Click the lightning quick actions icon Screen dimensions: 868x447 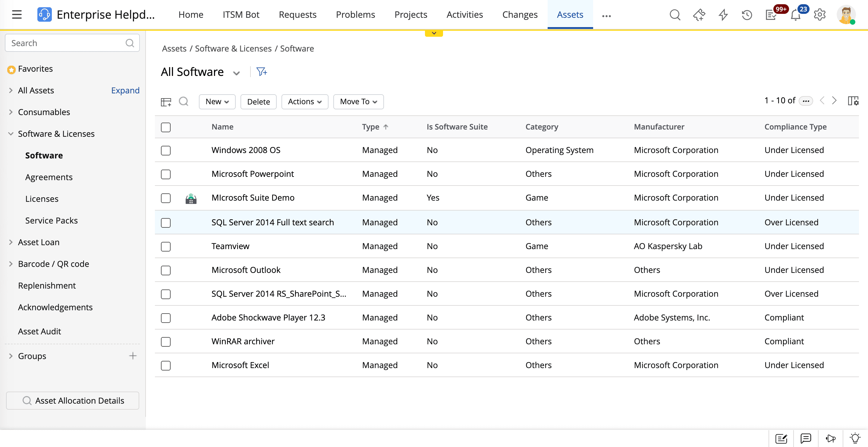[723, 14]
